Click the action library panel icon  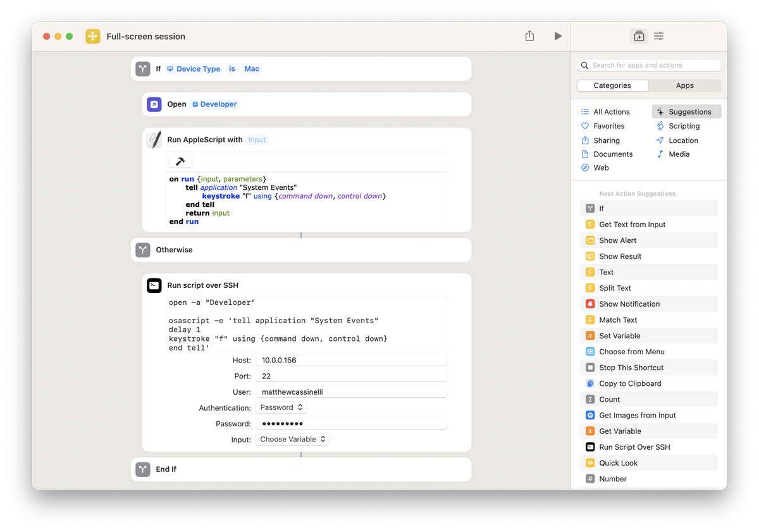click(639, 36)
